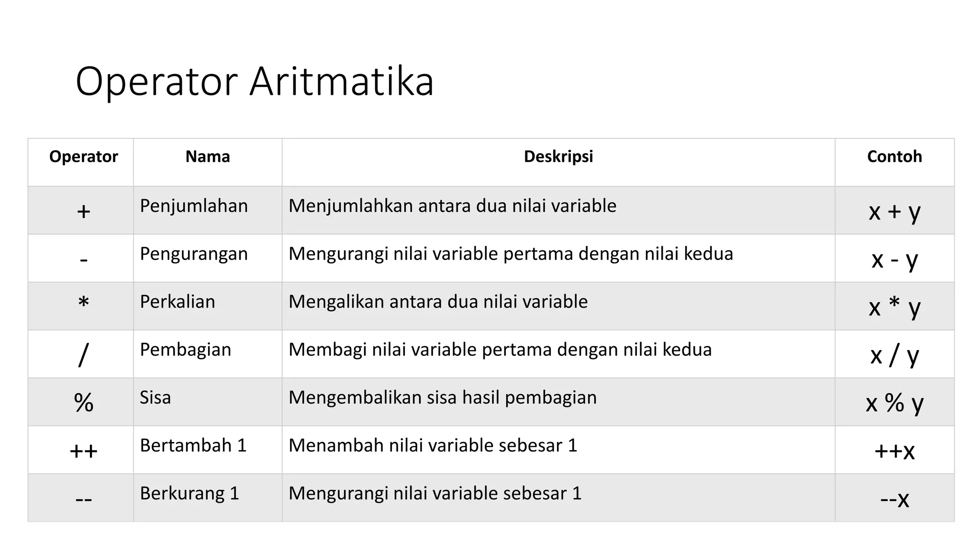This screenshot has height=551, width=980.
Task: Select the 'Perkalian' name cell
Action: [x=208, y=306]
